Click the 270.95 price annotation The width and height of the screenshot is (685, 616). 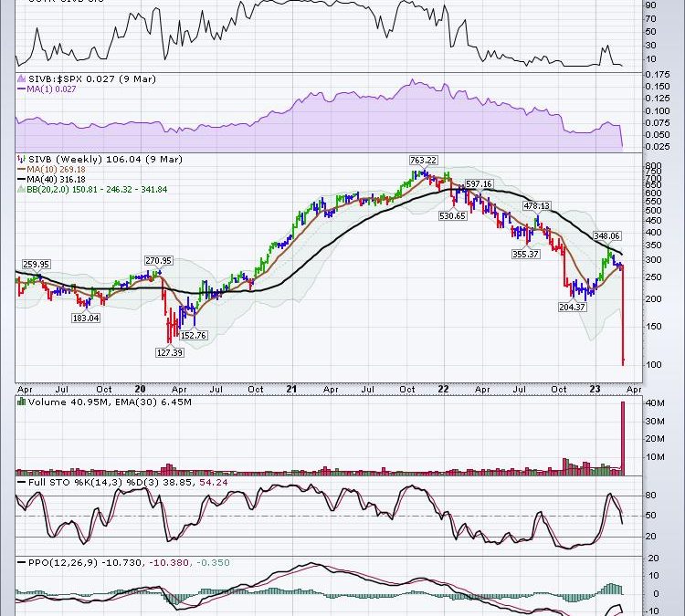[159, 261]
